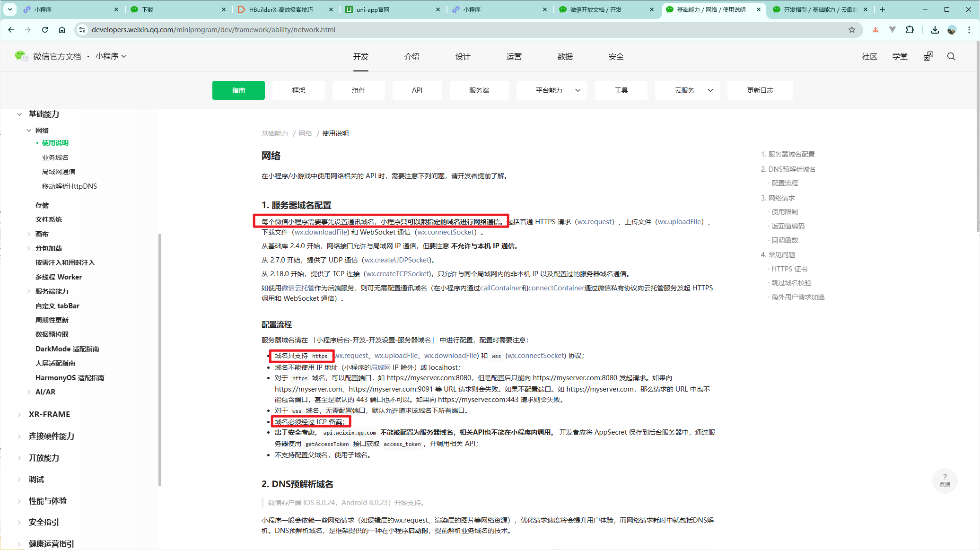Click the 网络 breadcrumb
This screenshot has height=550, width=980.
click(305, 133)
